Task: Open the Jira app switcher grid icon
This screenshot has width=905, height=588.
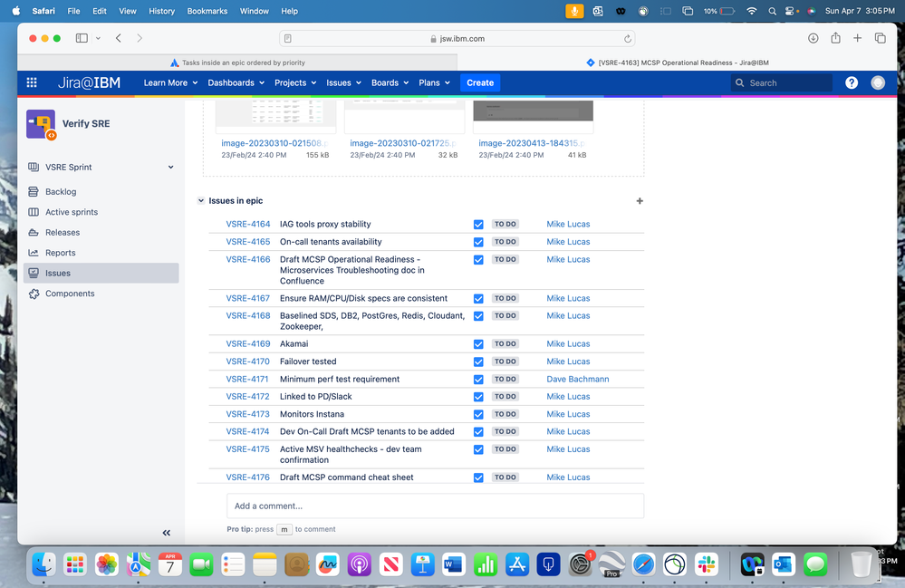Action: [x=32, y=82]
